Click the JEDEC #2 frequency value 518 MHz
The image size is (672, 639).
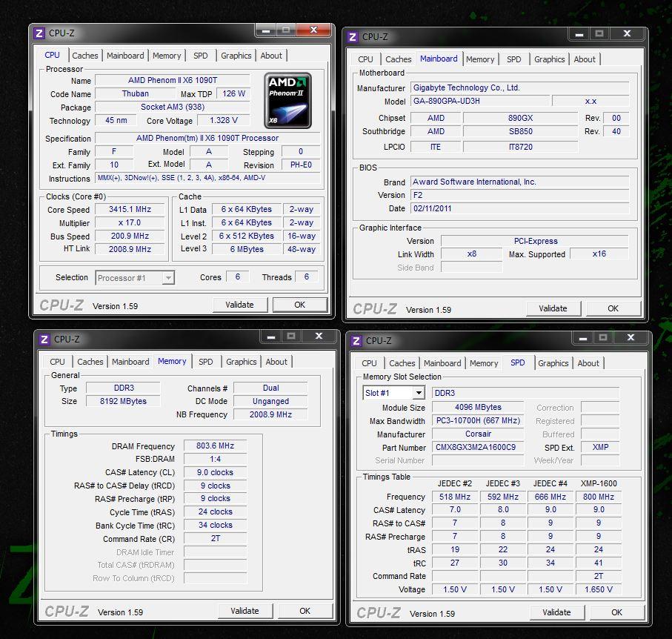point(455,497)
